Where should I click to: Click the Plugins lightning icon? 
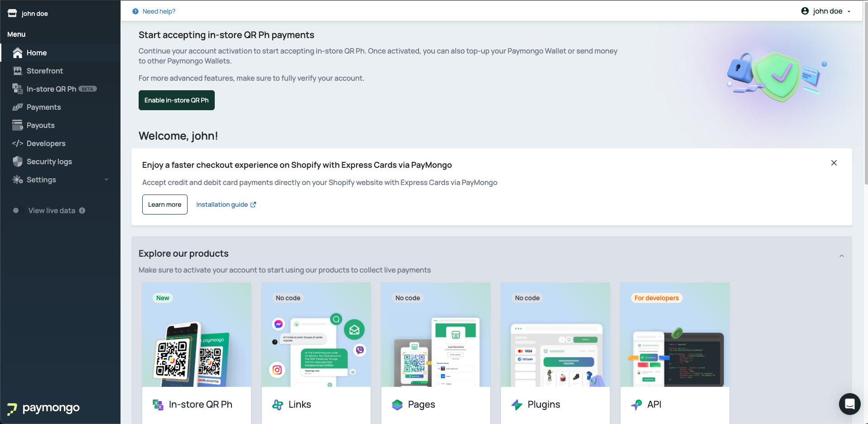(517, 405)
